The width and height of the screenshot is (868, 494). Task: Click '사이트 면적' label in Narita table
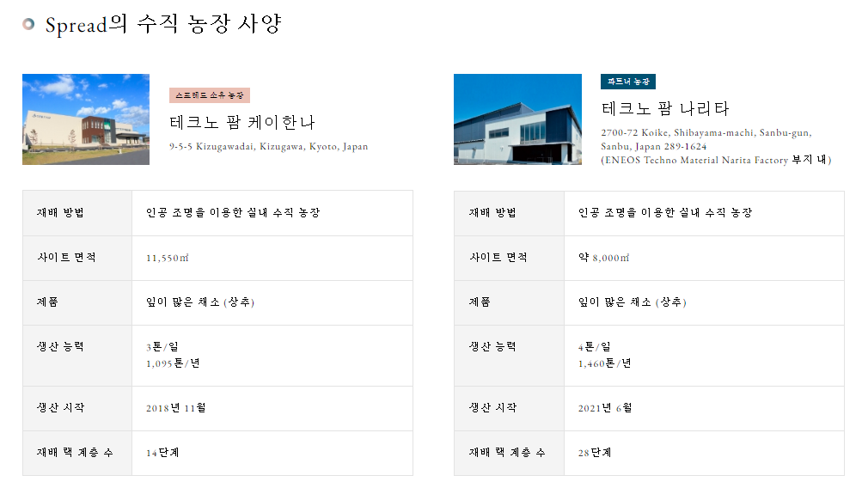pos(498,257)
